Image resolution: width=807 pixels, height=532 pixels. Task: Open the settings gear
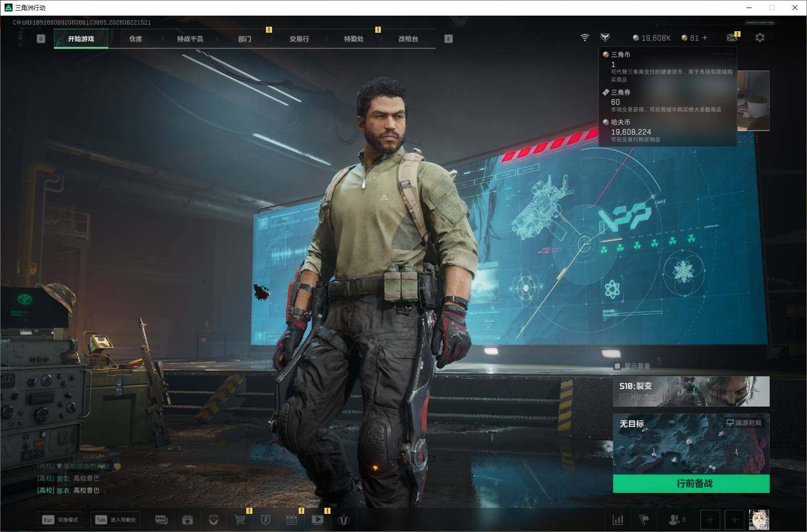760,38
